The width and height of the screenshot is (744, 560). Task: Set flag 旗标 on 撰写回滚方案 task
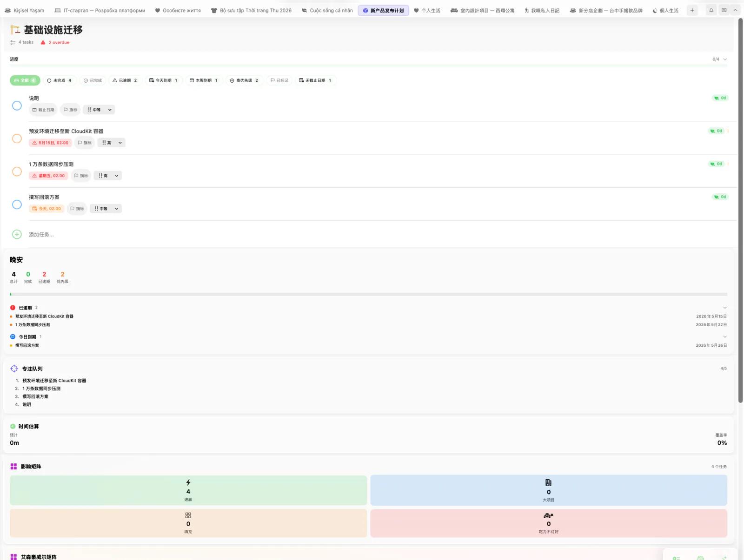coord(77,209)
